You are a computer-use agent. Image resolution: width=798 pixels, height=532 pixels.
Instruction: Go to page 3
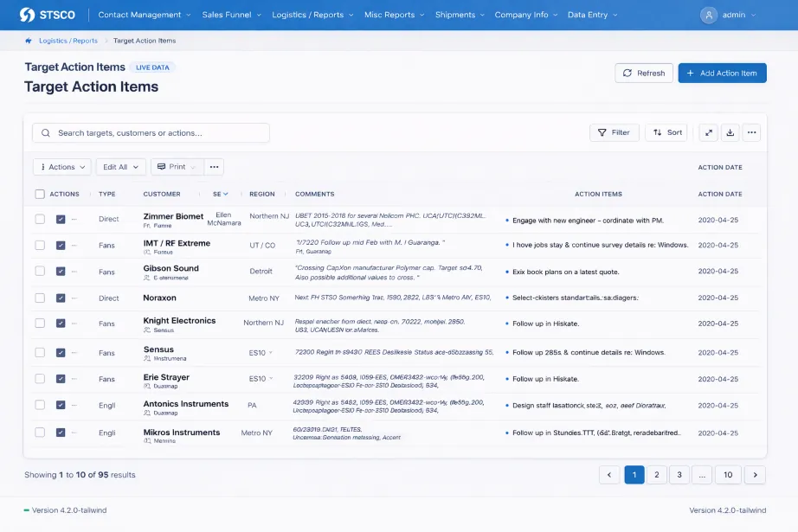tap(679, 475)
